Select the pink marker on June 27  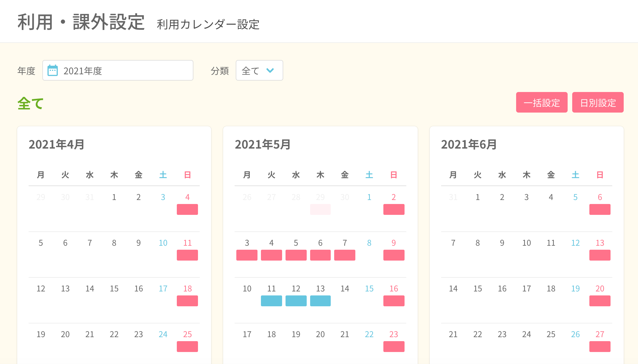[x=600, y=347]
